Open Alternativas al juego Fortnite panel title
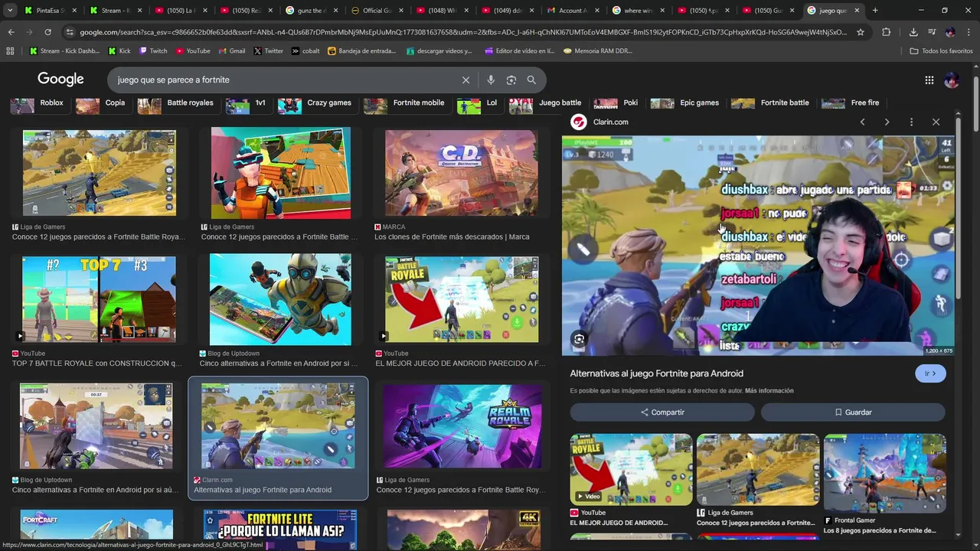 (x=656, y=373)
